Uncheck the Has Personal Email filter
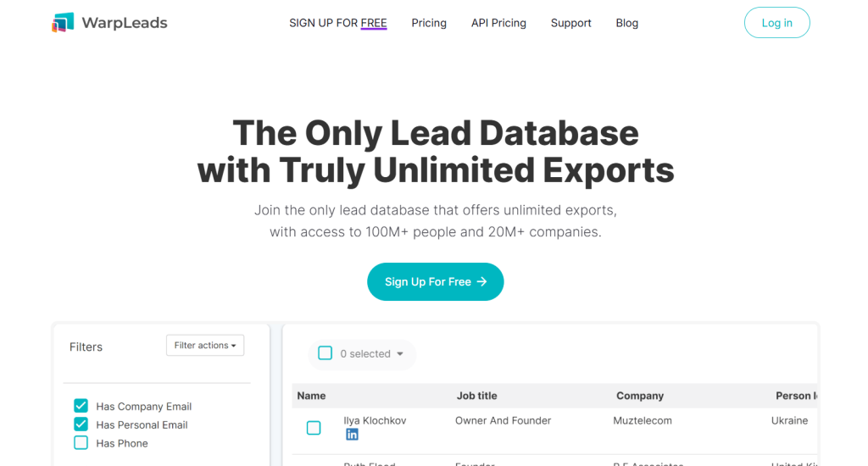868x466 pixels. (x=81, y=424)
